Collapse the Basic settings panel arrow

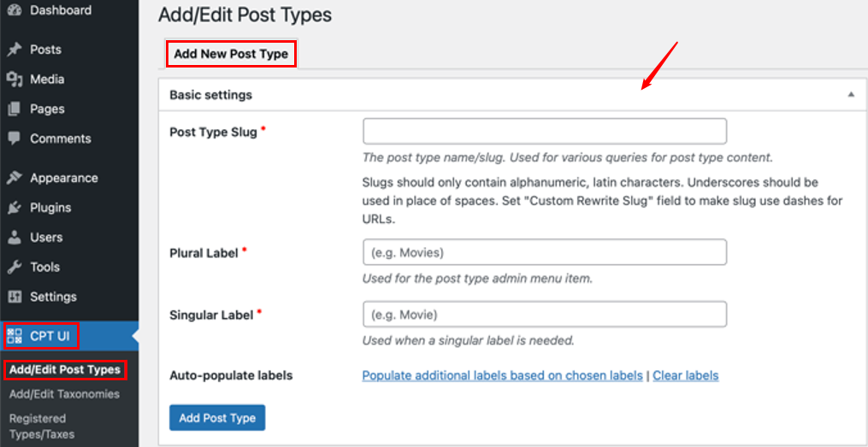pyautogui.click(x=851, y=95)
